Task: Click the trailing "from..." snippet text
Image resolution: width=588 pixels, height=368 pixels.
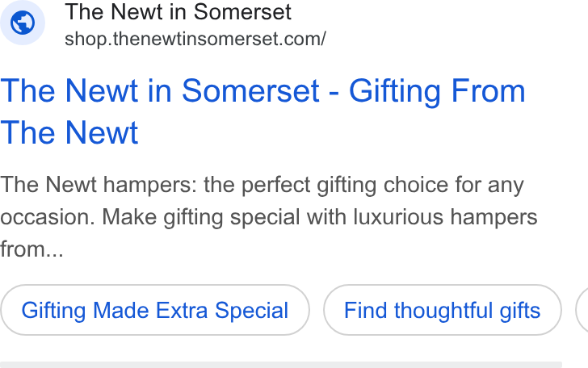Action: 31,249
